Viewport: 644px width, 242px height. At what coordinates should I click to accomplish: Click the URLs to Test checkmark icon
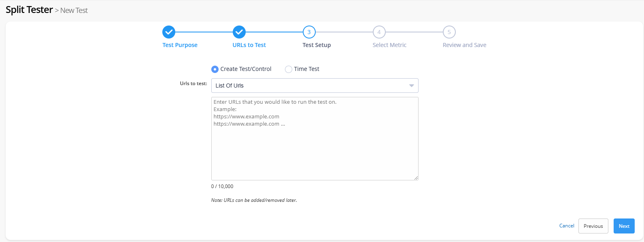(239, 32)
